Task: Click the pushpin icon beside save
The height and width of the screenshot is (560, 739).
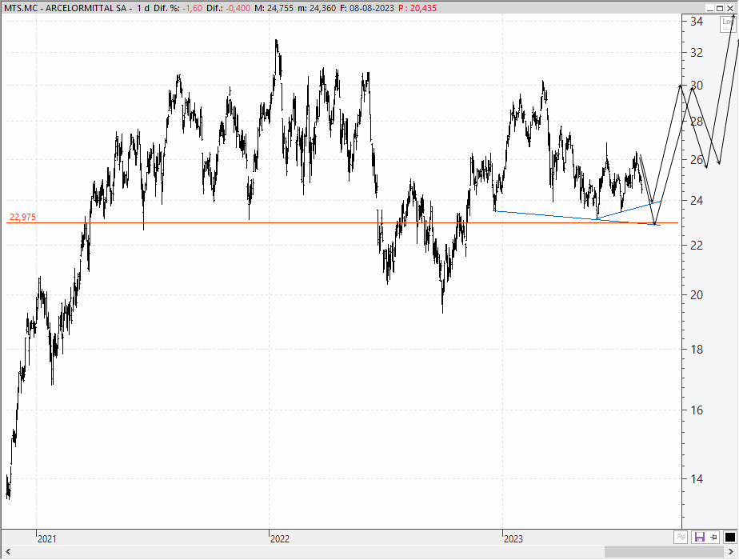Action: click(x=714, y=537)
